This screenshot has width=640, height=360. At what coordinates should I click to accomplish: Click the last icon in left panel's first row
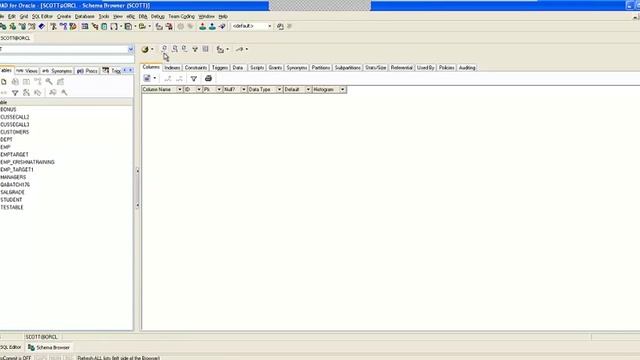click(x=60, y=82)
